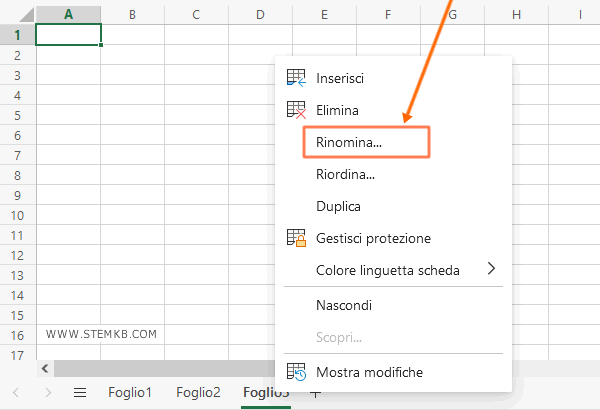Switch to the Foglio2 sheet tab
This screenshot has width=600, height=410.
198,392
